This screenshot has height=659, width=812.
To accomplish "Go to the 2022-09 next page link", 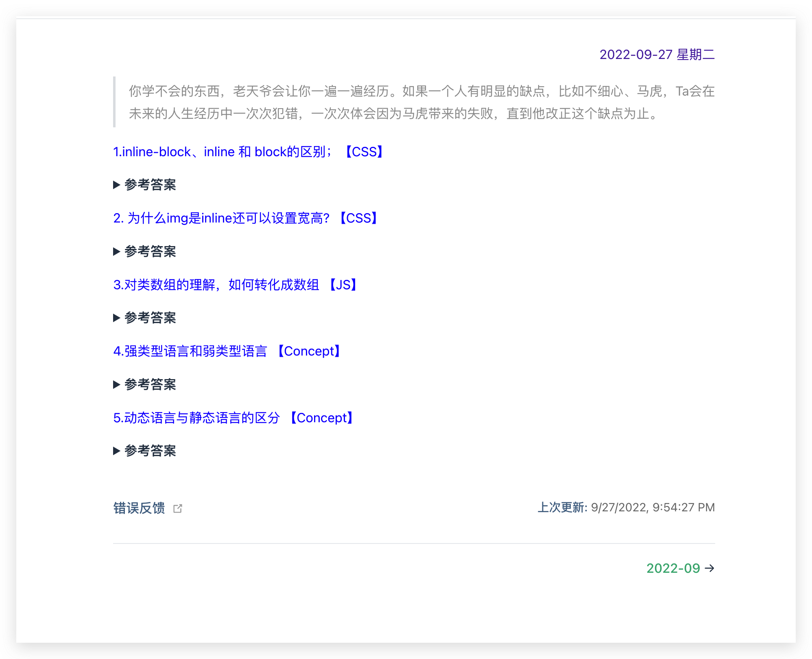I will (673, 568).
